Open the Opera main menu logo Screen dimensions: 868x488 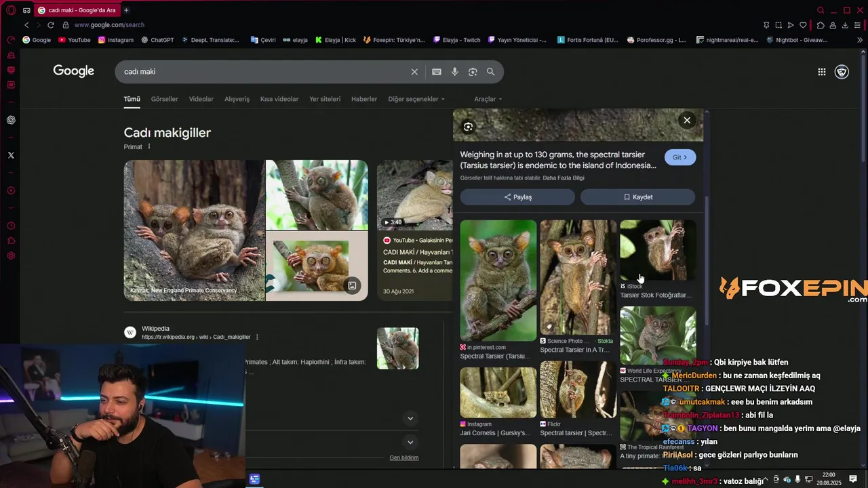pyautogui.click(x=11, y=10)
